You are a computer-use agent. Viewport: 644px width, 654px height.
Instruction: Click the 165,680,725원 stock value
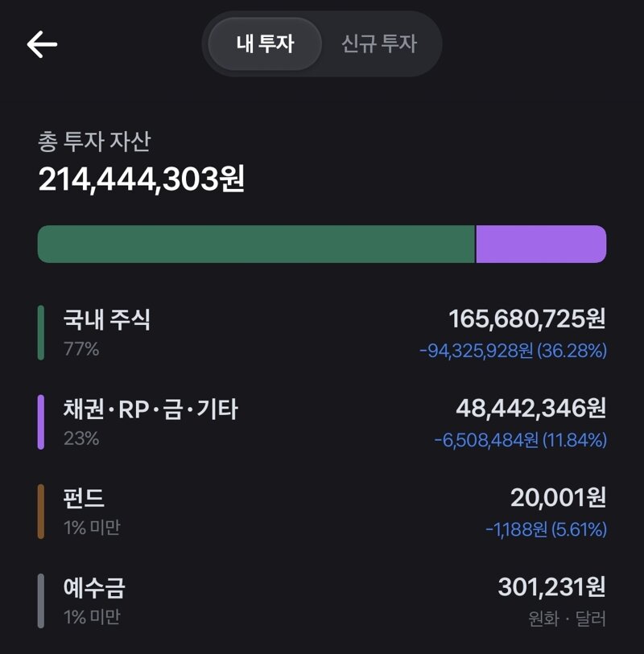(527, 319)
